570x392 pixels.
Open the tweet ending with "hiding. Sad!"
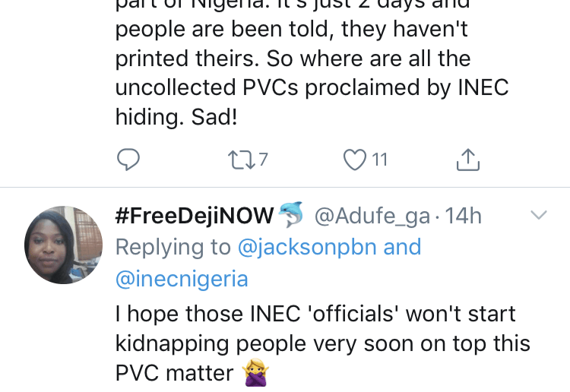pyautogui.click(x=312, y=64)
